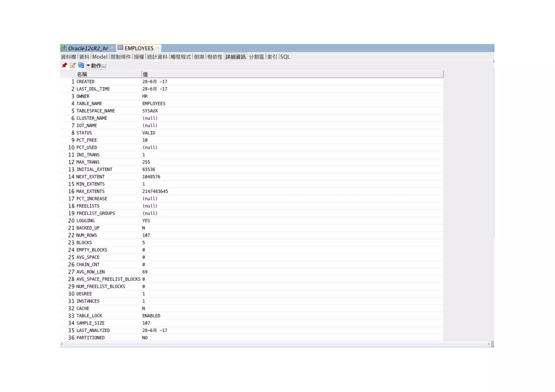
Task: Select the CLUSTER_NAME row name
Action: [x=92, y=118]
